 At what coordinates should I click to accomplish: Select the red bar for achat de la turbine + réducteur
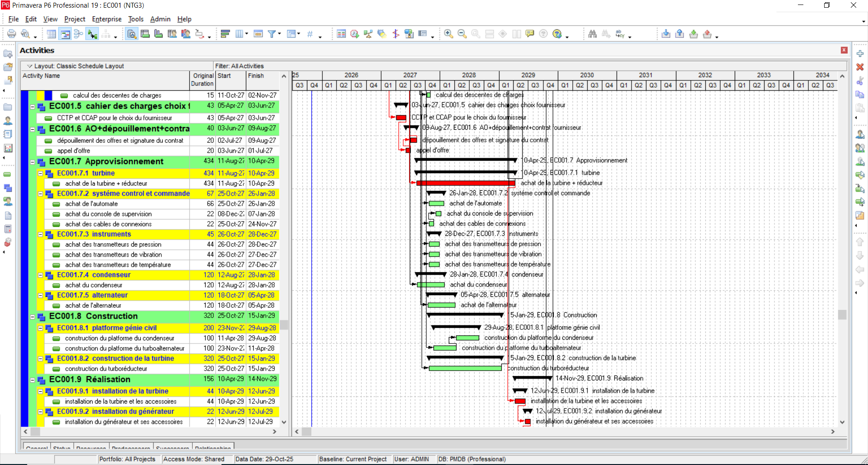pyautogui.click(x=465, y=183)
